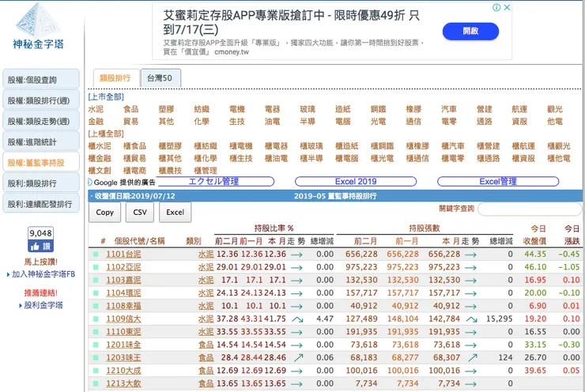
Task: Click the エクセル管理 ad link
Action: click(x=214, y=181)
